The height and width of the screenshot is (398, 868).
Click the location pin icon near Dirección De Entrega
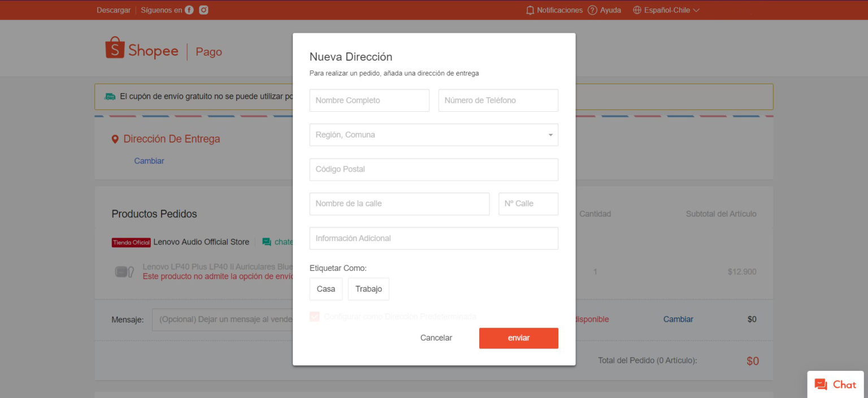pos(115,139)
